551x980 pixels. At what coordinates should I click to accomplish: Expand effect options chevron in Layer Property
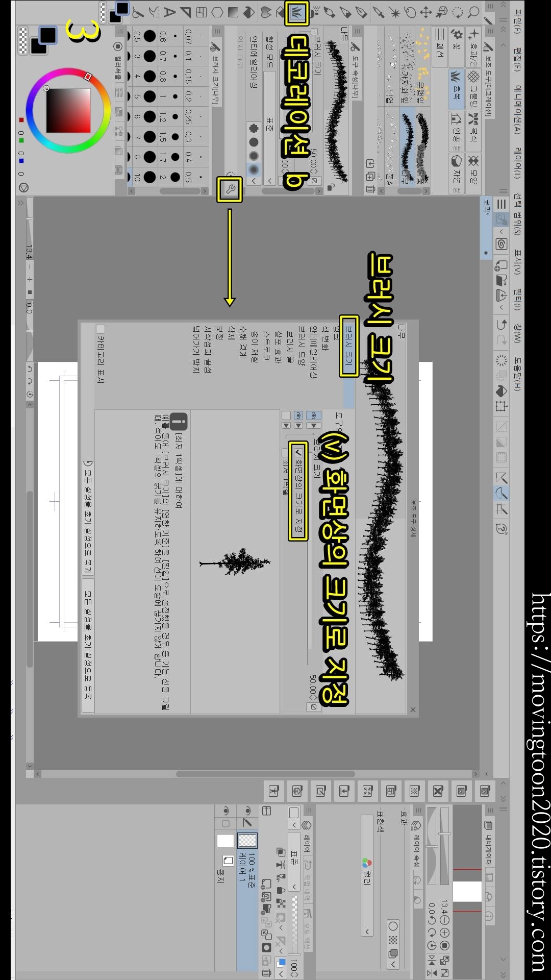pyautogui.click(x=393, y=964)
